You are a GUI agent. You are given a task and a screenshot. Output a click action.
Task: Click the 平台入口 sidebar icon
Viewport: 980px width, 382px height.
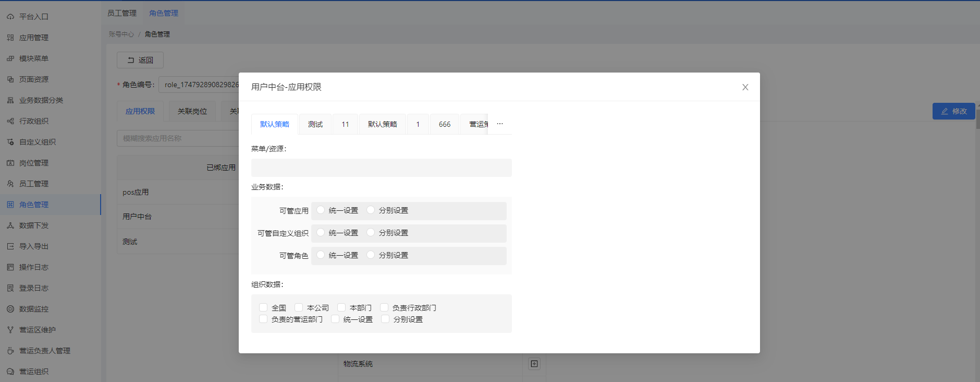coord(10,17)
